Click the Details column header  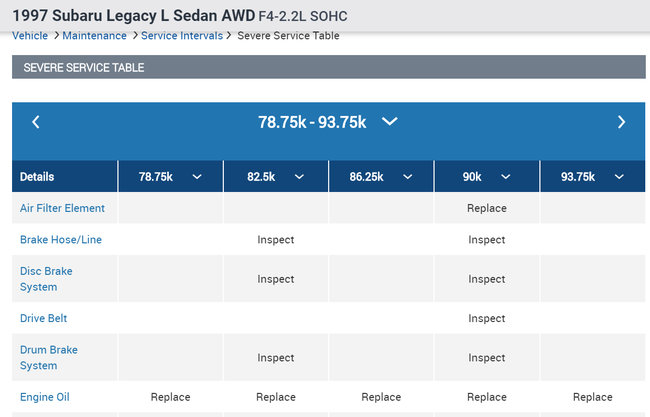point(37,177)
